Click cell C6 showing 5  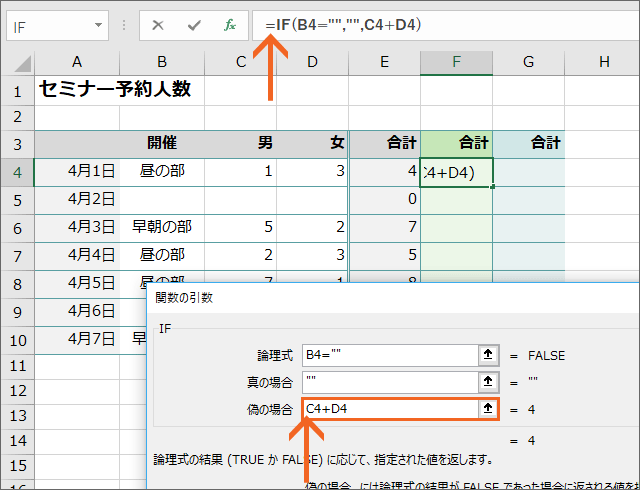coord(240,227)
